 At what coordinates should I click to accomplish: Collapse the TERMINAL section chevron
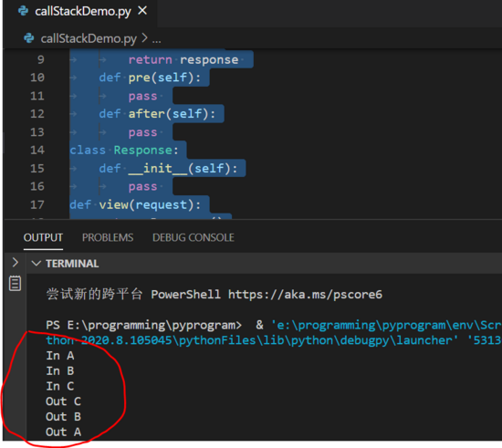tap(36, 264)
